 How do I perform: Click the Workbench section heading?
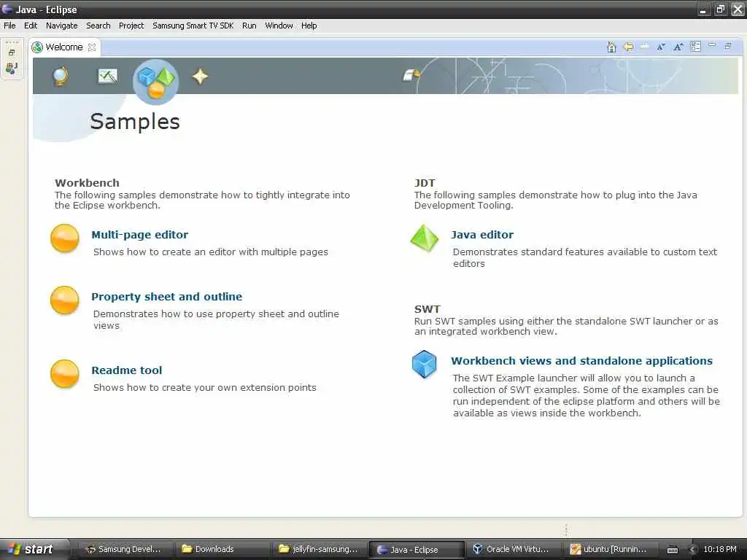(x=88, y=183)
